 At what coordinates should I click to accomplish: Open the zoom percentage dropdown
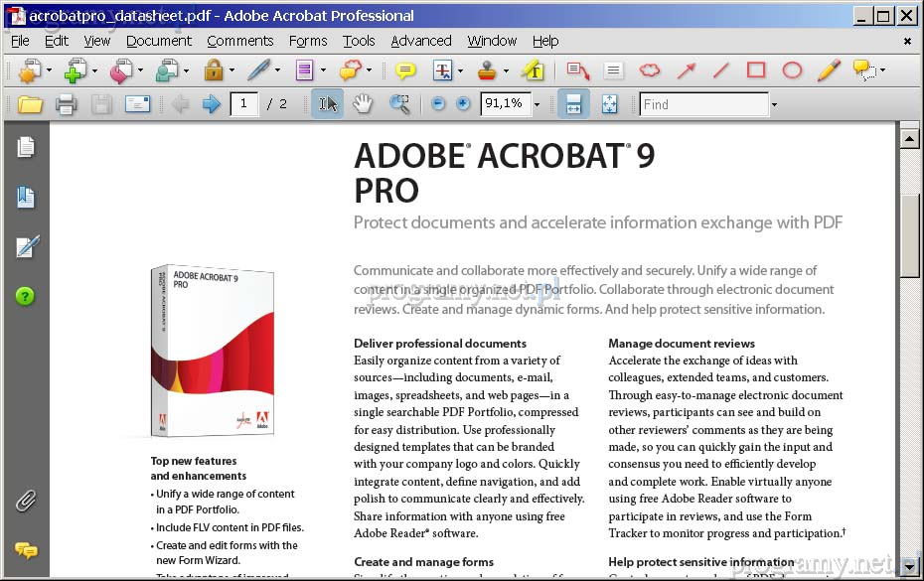[536, 103]
